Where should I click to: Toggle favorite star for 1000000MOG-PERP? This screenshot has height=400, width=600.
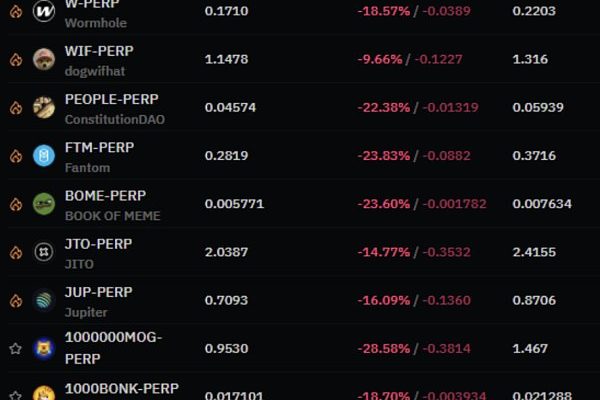(x=15, y=348)
